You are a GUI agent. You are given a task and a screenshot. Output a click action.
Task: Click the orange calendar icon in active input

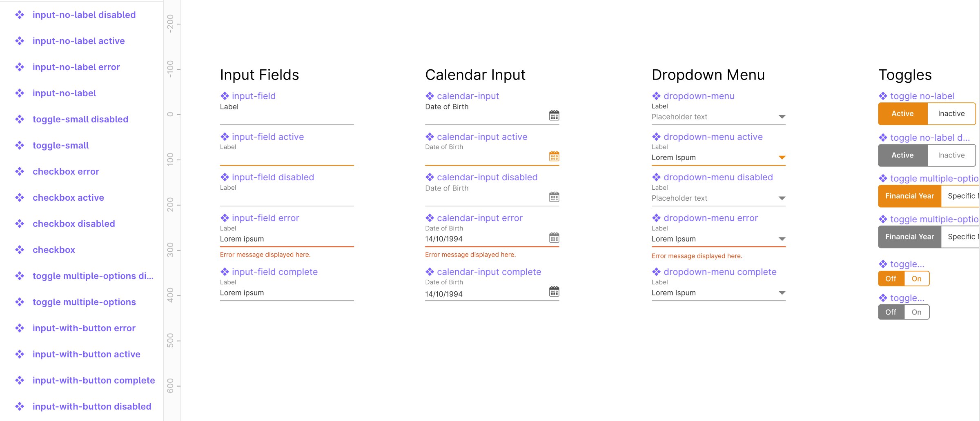click(x=554, y=156)
